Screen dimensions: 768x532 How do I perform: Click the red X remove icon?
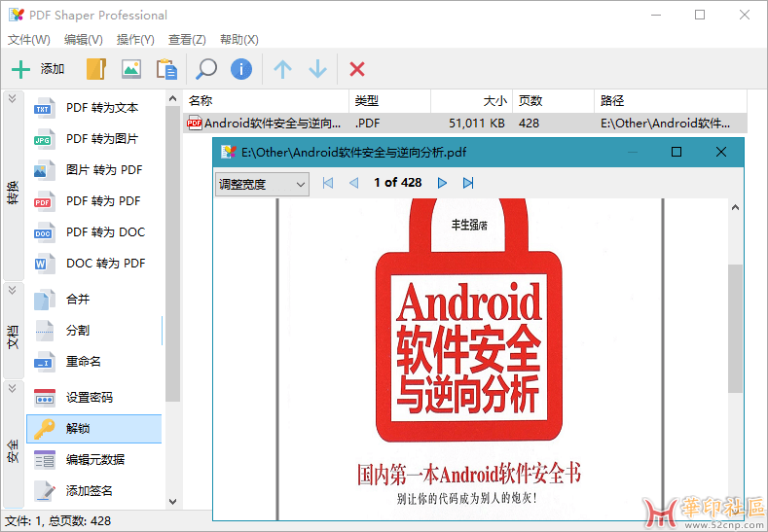click(x=357, y=69)
